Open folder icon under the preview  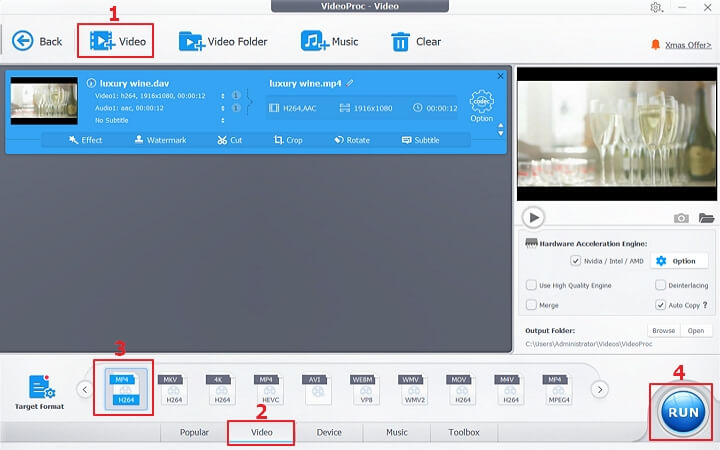(x=706, y=218)
